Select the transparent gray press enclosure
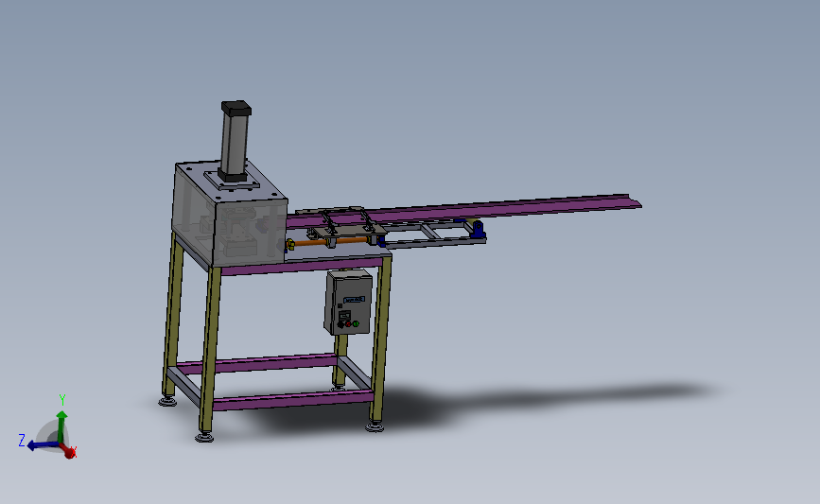 click(x=230, y=215)
